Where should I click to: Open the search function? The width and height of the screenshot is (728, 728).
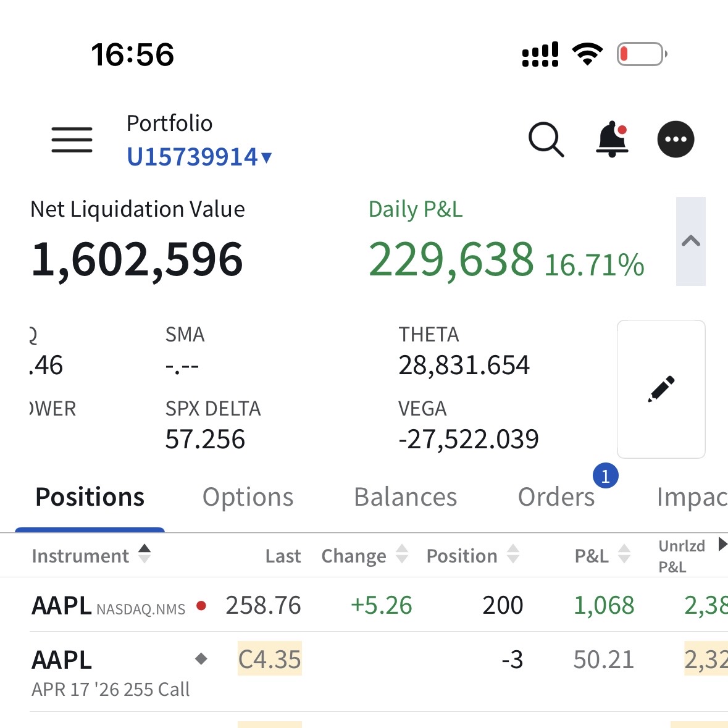click(x=545, y=140)
